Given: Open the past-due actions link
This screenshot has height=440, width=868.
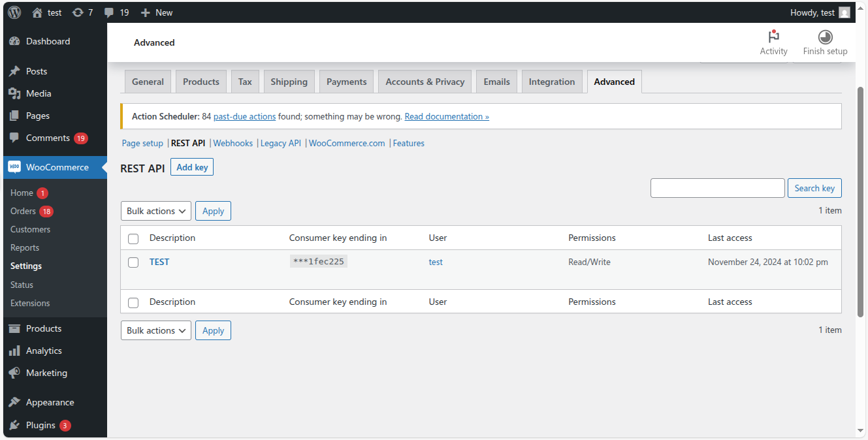Looking at the screenshot, I should click(244, 116).
